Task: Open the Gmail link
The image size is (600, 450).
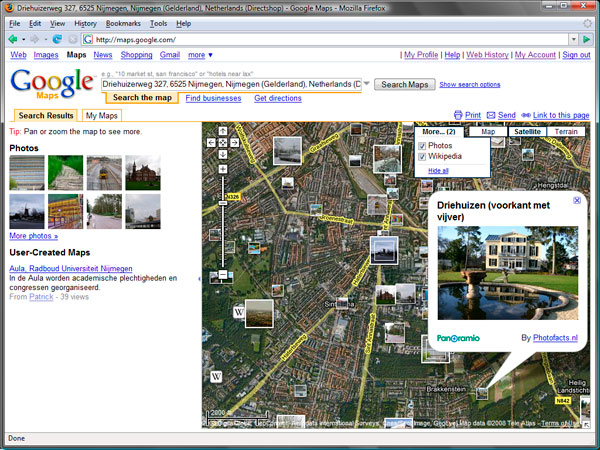Action: pos(170,55)
